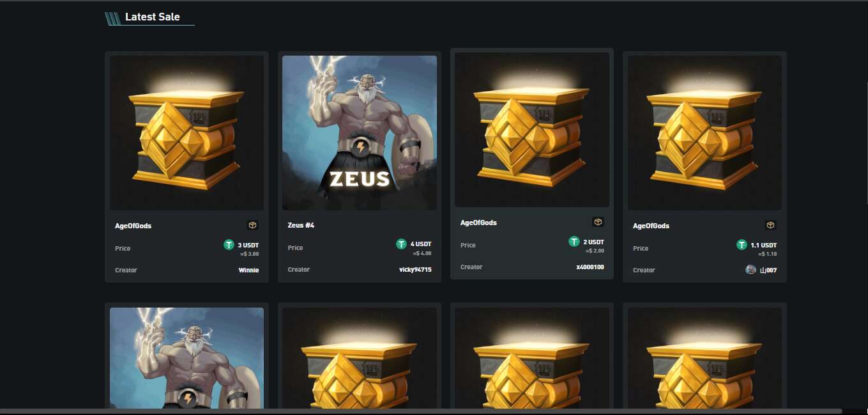Click the box icon on Winnie's AgeOfGods card

click(x=253, y=225)
